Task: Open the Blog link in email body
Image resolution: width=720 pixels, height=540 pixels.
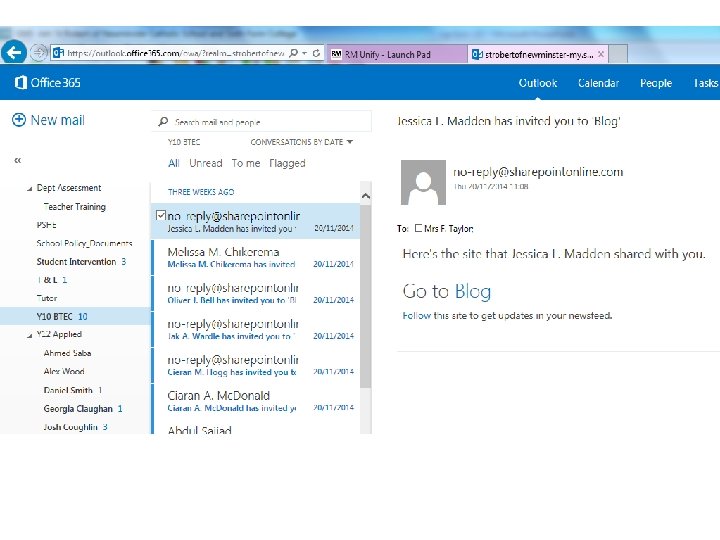Action: [x=472, y=291]
